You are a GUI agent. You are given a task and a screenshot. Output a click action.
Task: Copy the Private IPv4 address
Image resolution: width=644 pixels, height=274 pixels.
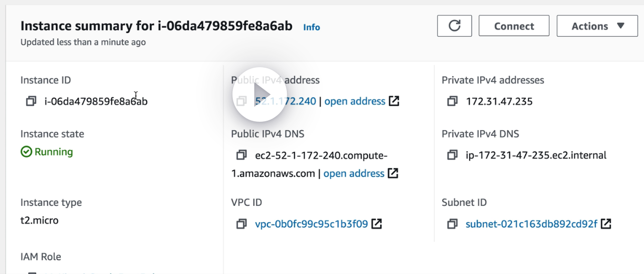point(452,101)
